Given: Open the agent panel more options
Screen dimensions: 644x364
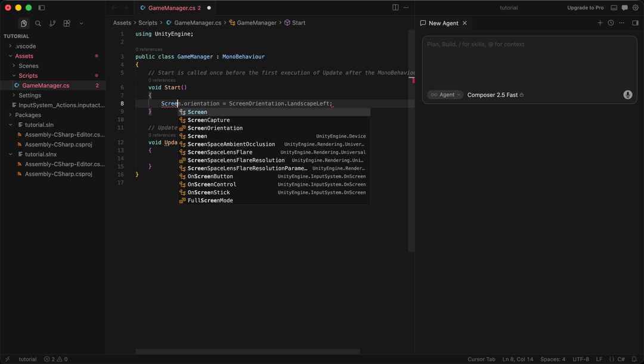Looking at the screenshot, I should point(622,23).
